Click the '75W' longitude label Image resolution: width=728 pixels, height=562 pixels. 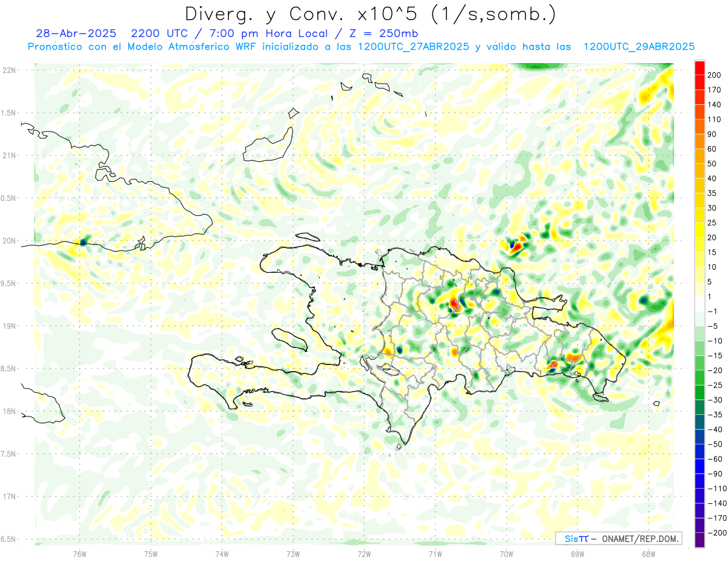[x=151, y=554]
